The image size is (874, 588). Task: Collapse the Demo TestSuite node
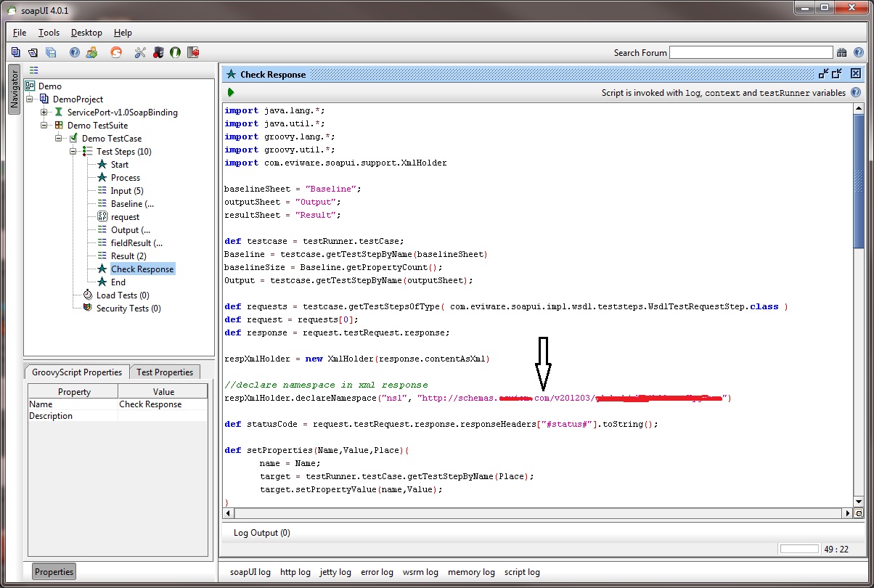point(44,126)
